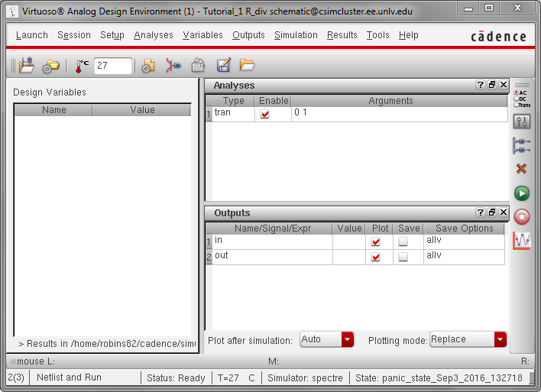The image size is (541, 392).
Task: Enable Save for the 'out' output
Action: tap(403, 258)
